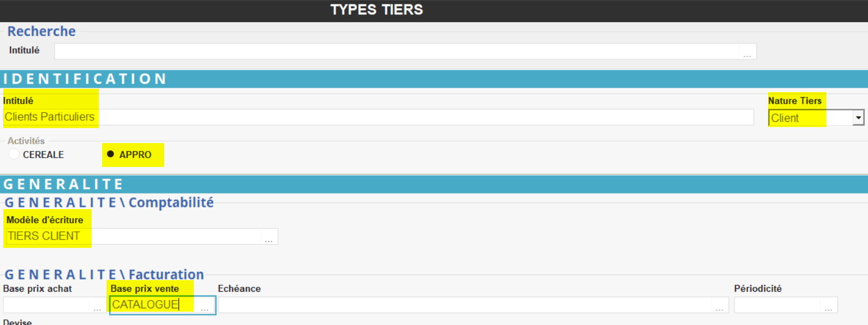Click the Recherche Intitulé lookup ellipsis button

point(747,52)
